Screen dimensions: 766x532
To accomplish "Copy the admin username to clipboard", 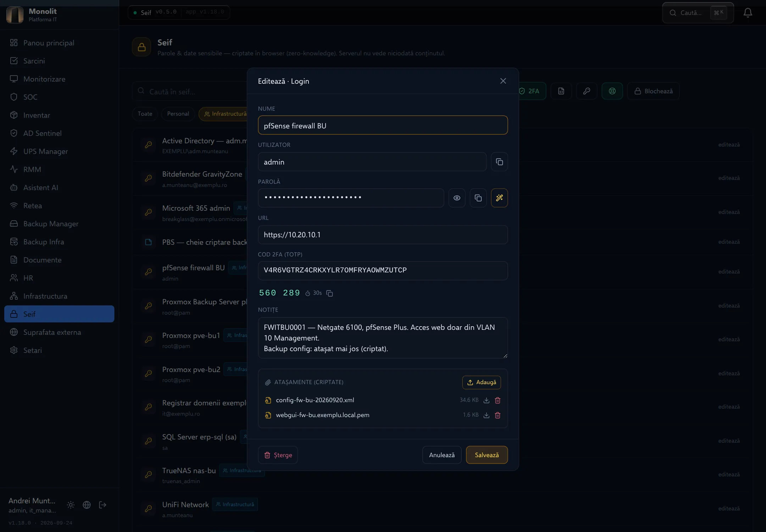I will tap(499, 162).
